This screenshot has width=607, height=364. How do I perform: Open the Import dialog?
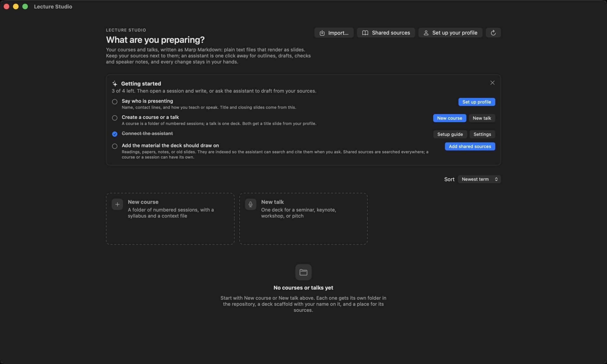click(334, 33)
